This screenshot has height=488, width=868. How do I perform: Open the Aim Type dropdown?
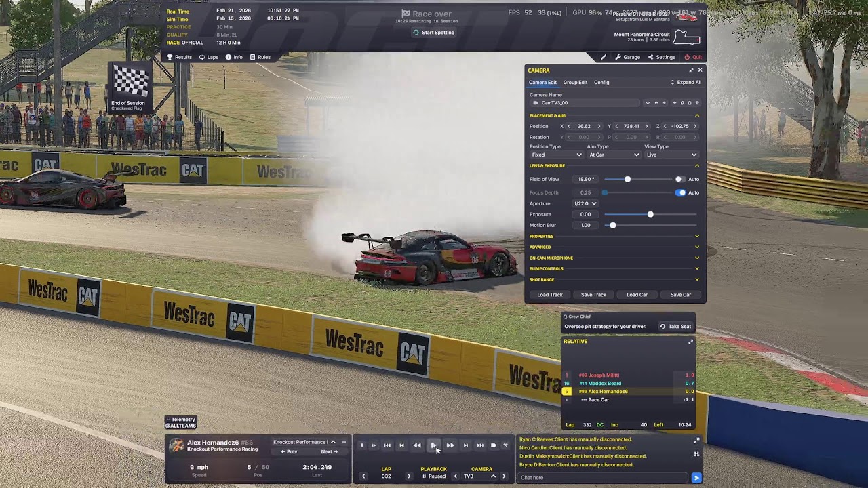[614, 155]
